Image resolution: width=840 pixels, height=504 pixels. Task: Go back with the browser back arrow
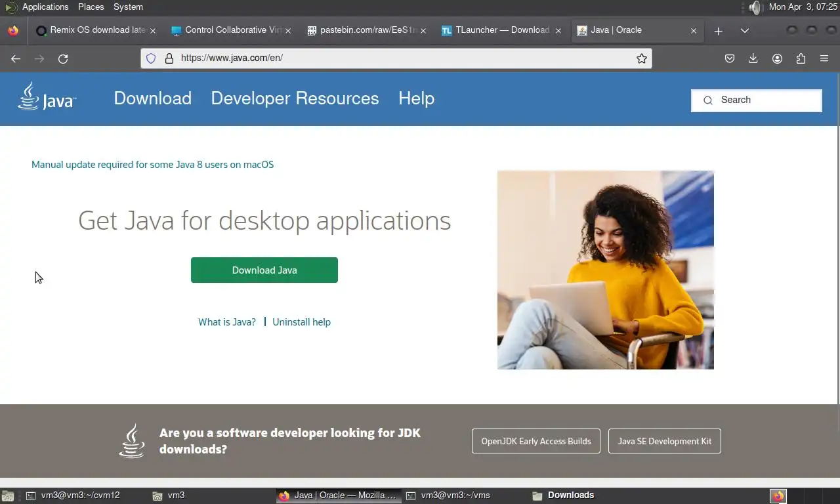(16, 58)
